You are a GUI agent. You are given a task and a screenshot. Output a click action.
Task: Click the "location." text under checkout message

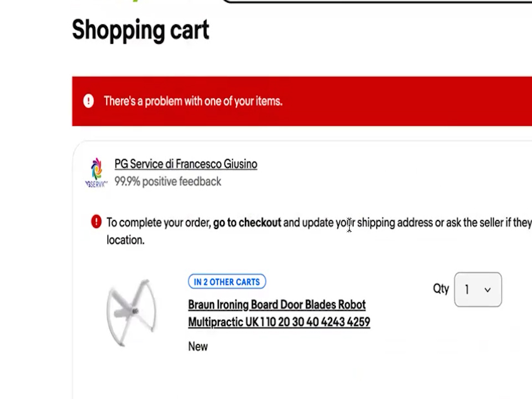(125, 240)
